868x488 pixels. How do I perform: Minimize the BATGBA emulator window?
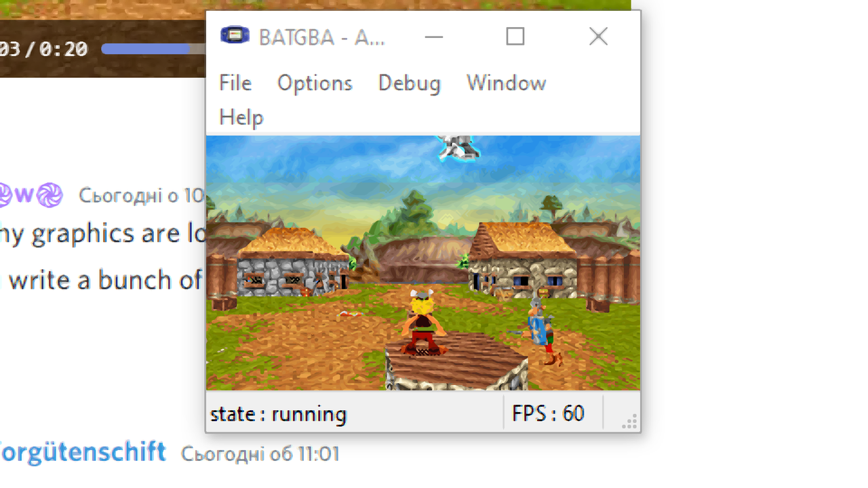pyautogui.click(x=434, y=37)
